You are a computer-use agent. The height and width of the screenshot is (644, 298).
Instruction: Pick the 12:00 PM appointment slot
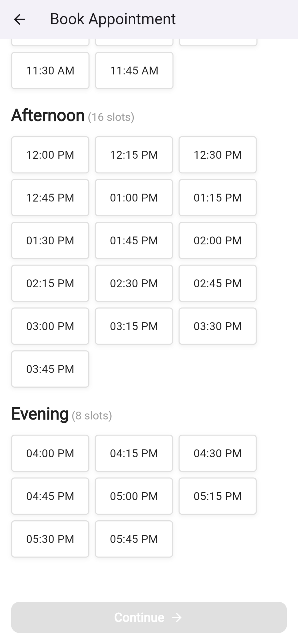pyautogui.click(x=50, y=155)
